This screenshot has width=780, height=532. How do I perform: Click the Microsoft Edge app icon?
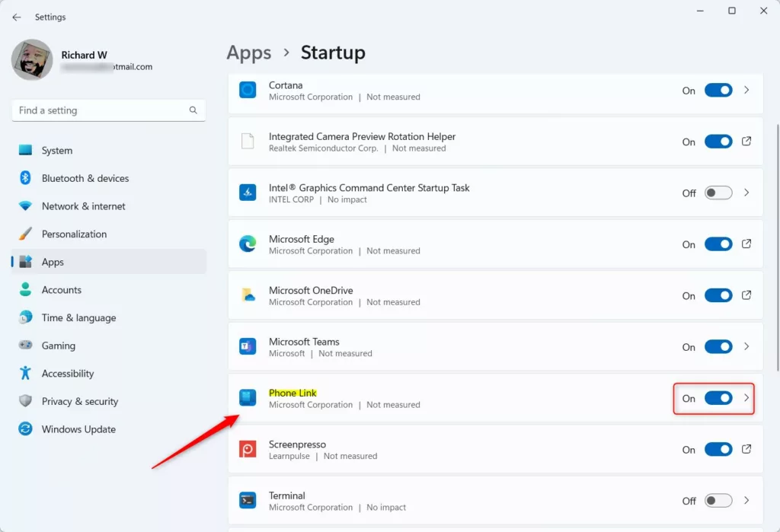click(x=248, y=244)
